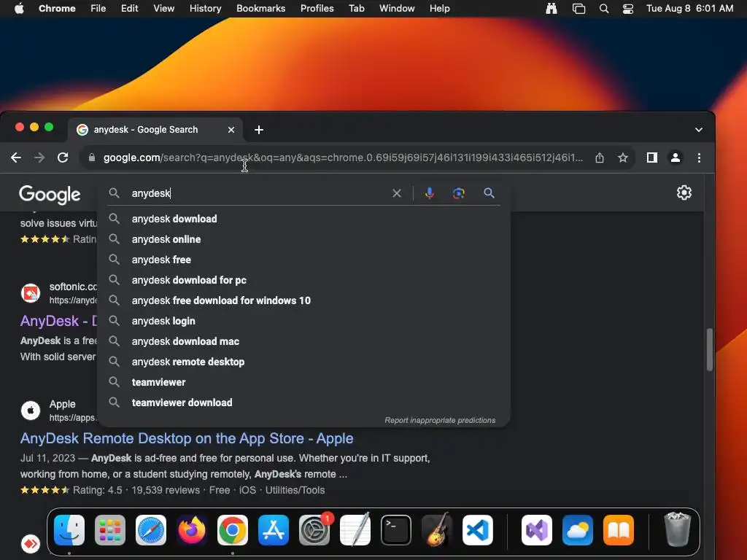Click the blue magnifier search button
The width and height of the screenshot is (747, 560).
pos(489,192)
